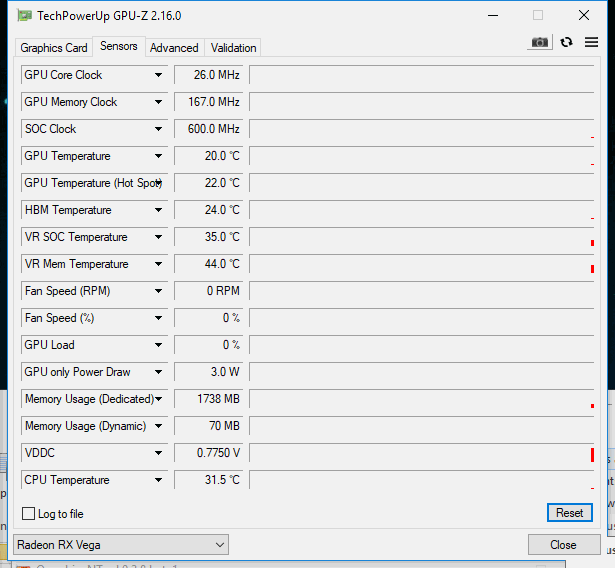Click the Close button

[564, 544]
